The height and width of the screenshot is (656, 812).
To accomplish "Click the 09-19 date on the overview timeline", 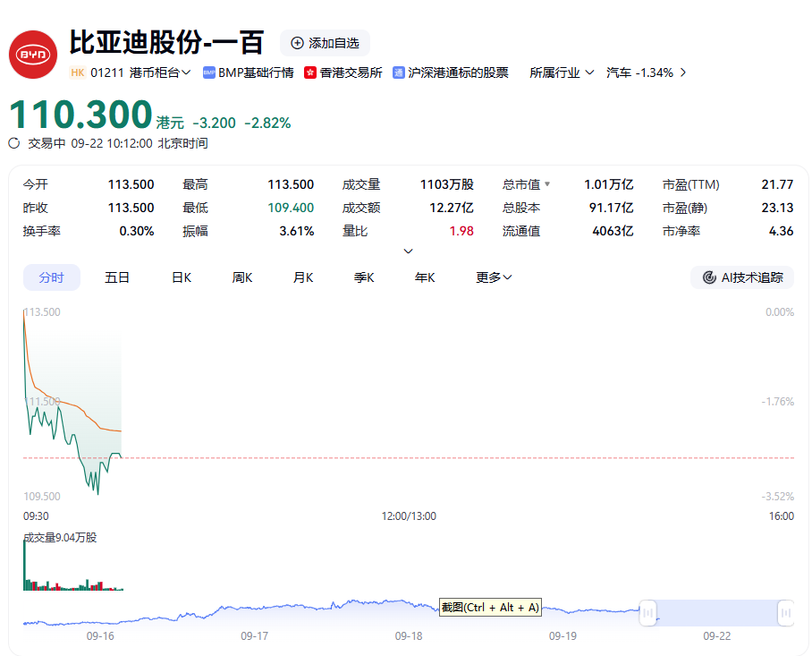I will (562, 635).
